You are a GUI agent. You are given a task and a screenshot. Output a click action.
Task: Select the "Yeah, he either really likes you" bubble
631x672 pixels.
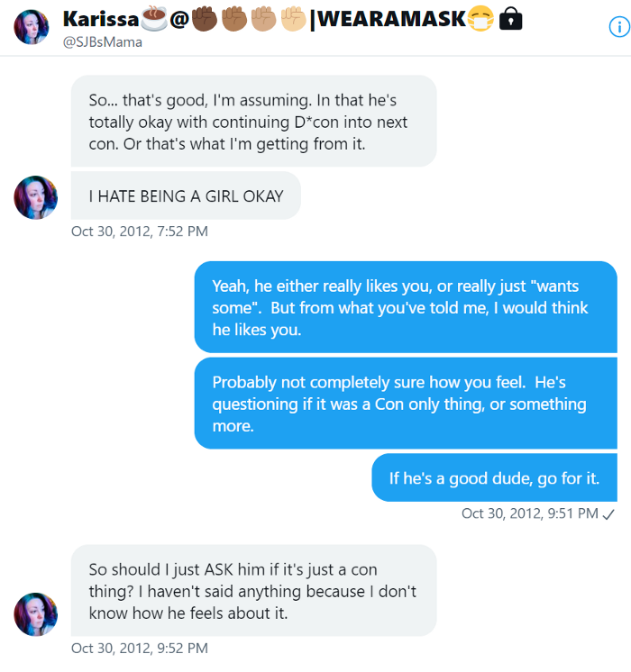[x=406, y=307]
